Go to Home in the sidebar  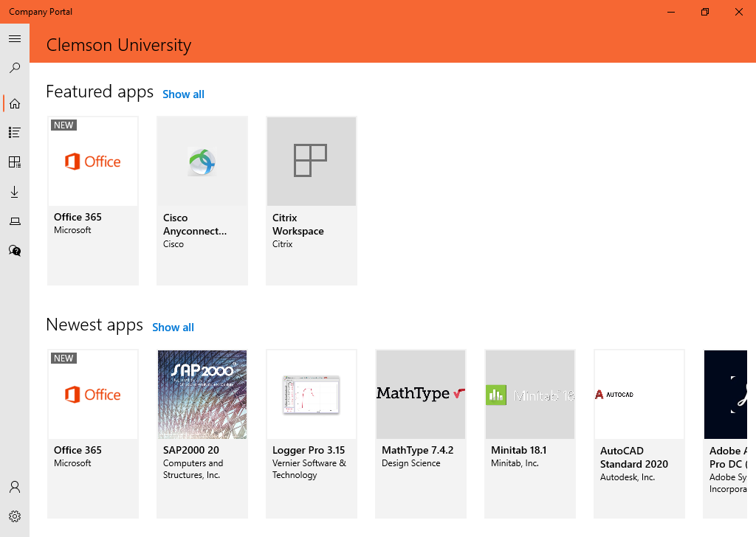(x=15, y=103)
